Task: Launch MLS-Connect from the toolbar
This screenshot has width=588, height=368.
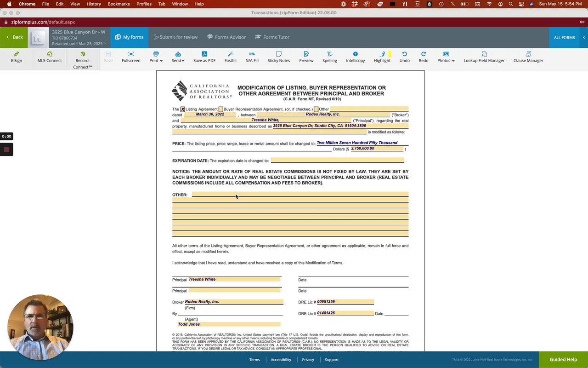Action: tap(50, 57)
